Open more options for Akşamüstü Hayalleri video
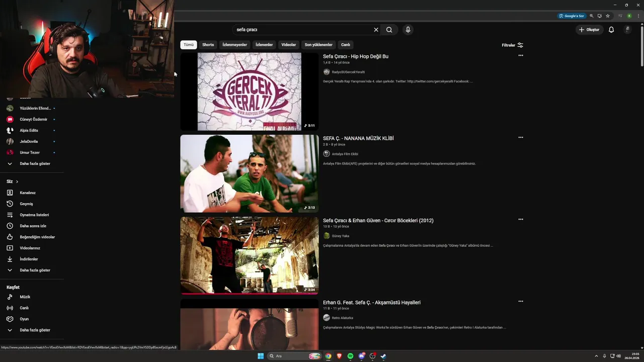644x362 pixels. pyautogui.click(x=521, y=301)
